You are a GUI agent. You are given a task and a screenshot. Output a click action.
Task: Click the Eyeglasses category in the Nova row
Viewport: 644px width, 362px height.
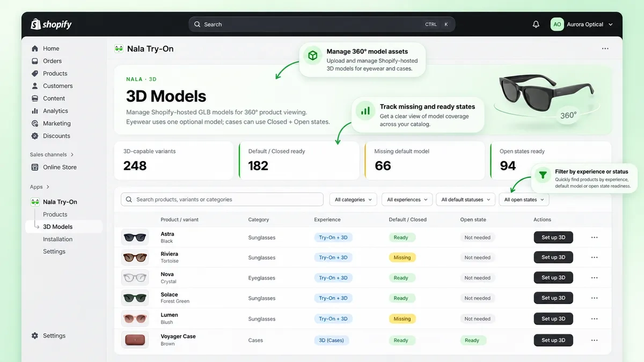point(262,278)
